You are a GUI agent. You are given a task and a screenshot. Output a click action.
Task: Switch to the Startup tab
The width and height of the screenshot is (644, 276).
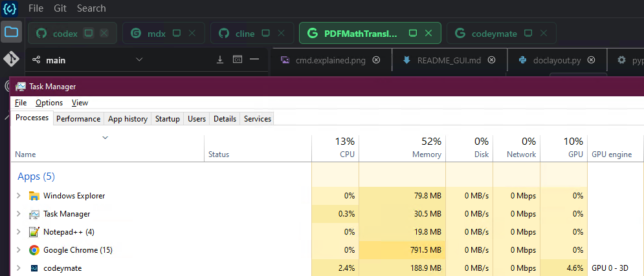coord(168,119)
